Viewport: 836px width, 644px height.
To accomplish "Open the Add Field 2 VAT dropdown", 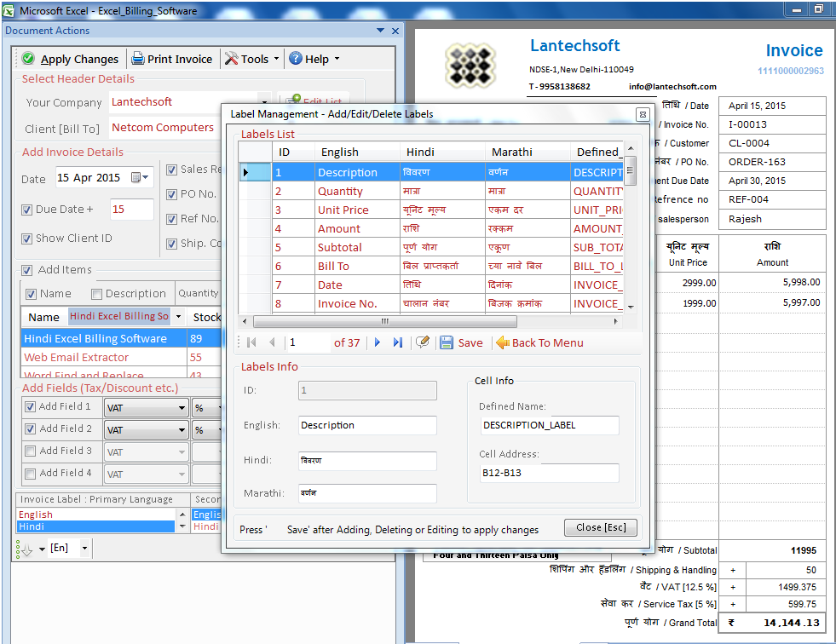I will coord(182,429).
